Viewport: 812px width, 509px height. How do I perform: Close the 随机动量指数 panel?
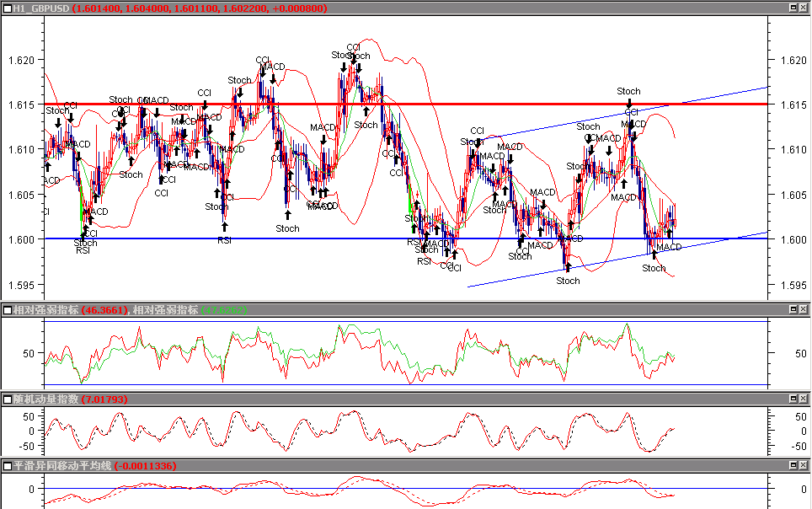pyautogui.click(x=804, y=399)
